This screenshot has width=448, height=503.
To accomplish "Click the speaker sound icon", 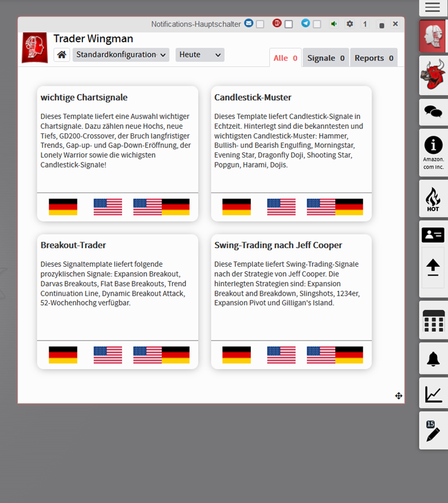I will click(x=334, y=24).
